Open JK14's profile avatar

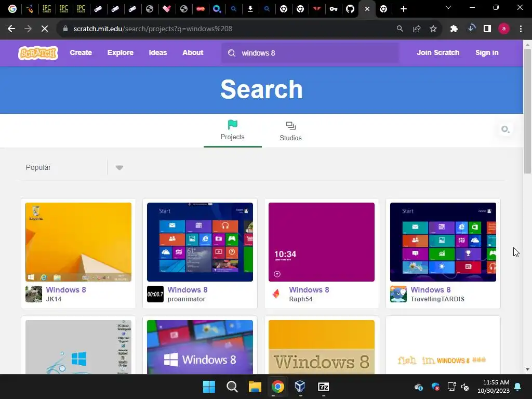pyautogui.click(x=34, y=294)
